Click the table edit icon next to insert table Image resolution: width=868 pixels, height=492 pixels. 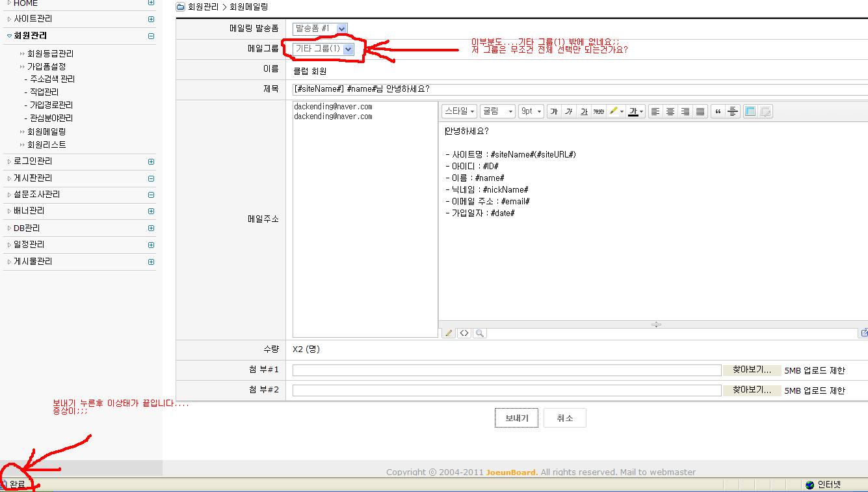[766, 111]
